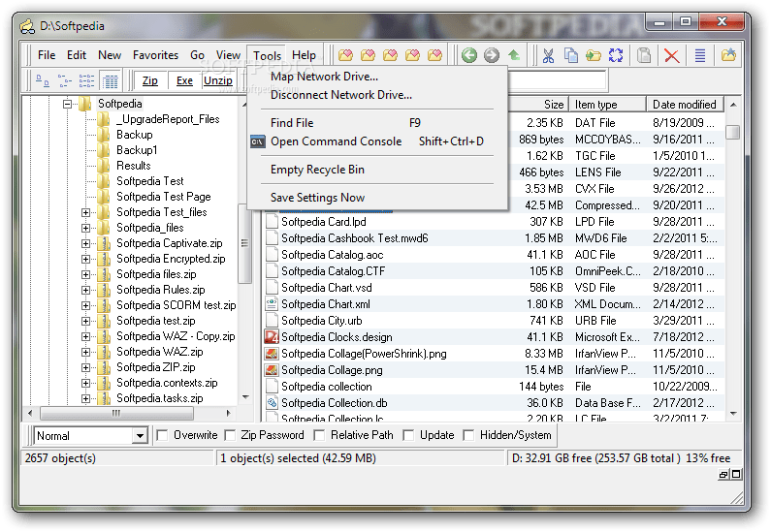Collapse the Softpedia folder tree node
This screenshot has height=532, width=771.
[67, 104]
